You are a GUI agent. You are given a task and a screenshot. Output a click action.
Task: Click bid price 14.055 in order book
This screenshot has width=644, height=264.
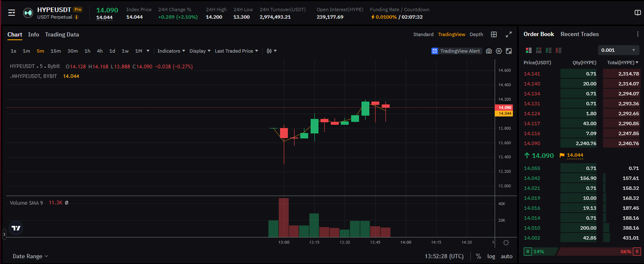[x=532, y=168]
